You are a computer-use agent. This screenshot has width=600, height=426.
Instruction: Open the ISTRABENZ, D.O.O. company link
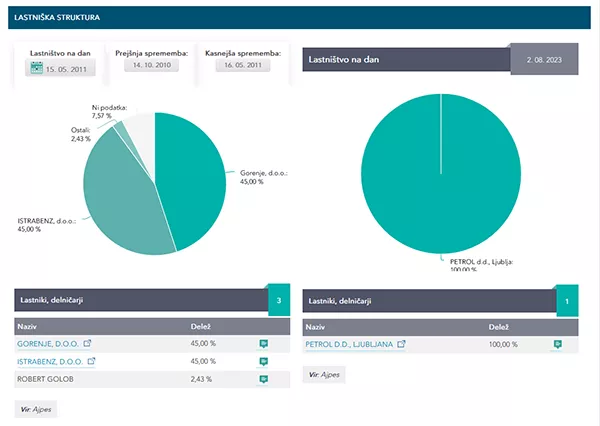(x=50, y=361)
